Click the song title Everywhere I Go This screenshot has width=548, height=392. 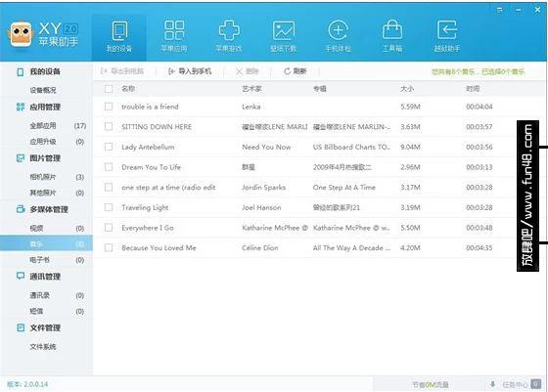coord(148,228)
